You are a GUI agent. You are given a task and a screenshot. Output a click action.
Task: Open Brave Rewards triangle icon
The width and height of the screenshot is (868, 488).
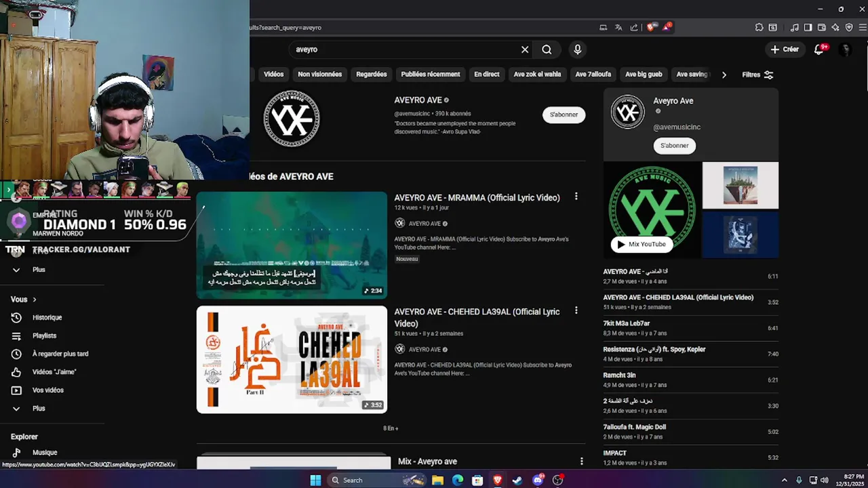pos(667,28)
